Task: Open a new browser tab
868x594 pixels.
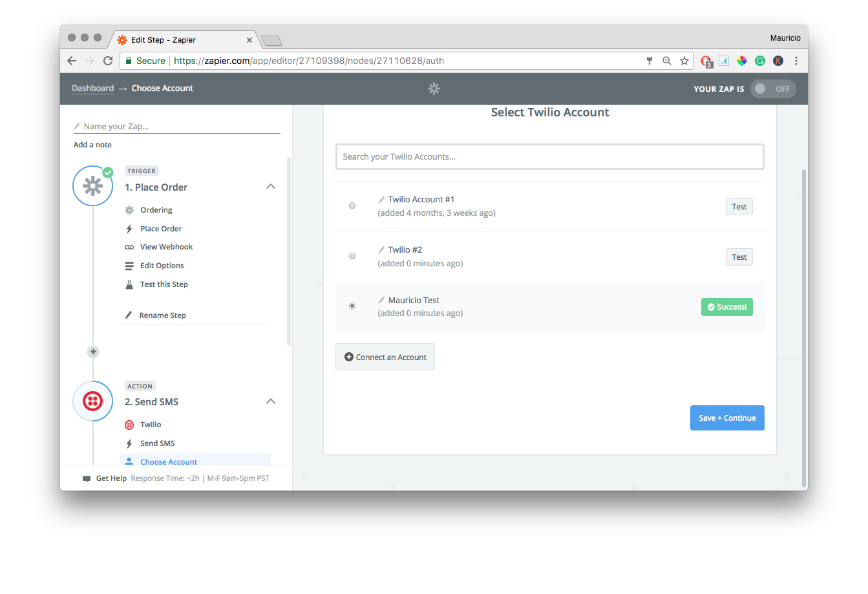Action: pyautogui.click(x=271, y=41)
